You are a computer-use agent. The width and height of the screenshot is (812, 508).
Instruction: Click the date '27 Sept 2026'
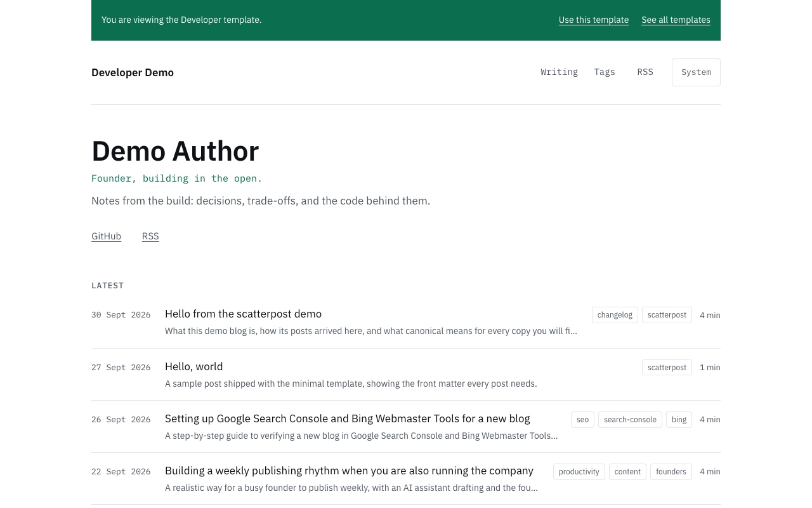(121, 368)
